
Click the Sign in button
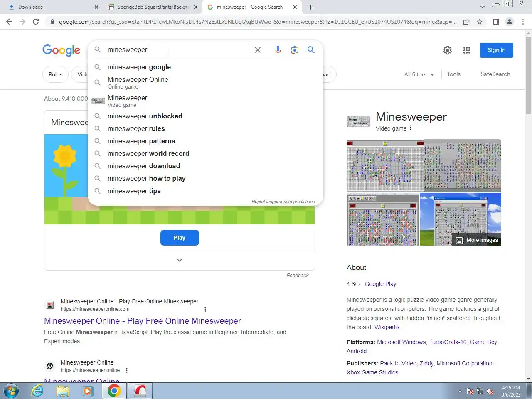coord(497,50)
